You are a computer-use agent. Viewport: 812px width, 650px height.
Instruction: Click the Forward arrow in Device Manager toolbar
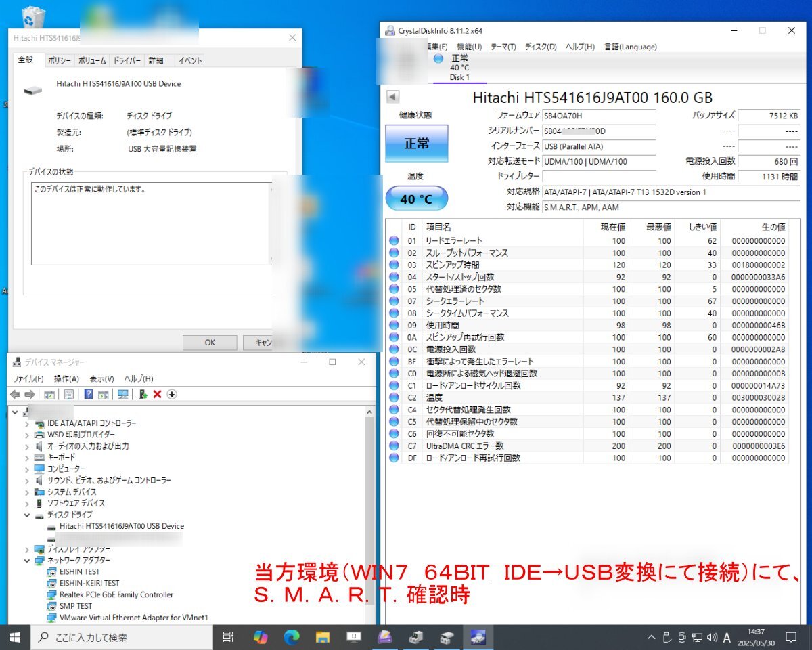click(30, 394)
